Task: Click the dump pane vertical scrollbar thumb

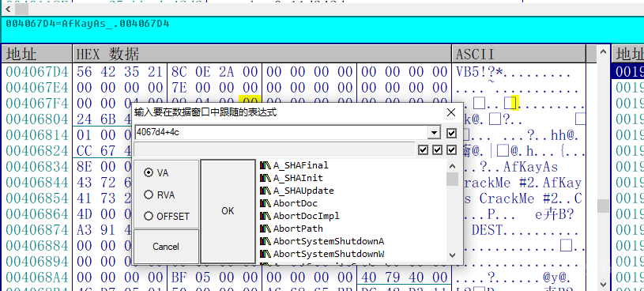Action: tap(603, 206)
